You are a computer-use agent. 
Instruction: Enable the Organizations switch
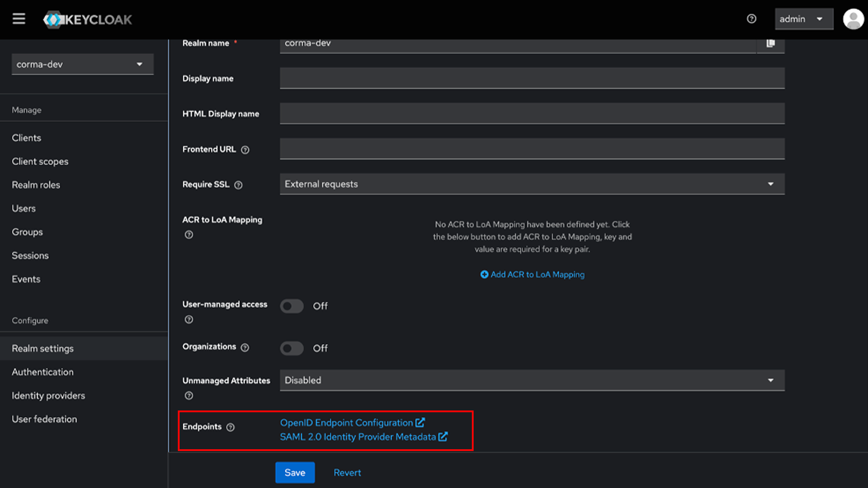pos(292,348)
